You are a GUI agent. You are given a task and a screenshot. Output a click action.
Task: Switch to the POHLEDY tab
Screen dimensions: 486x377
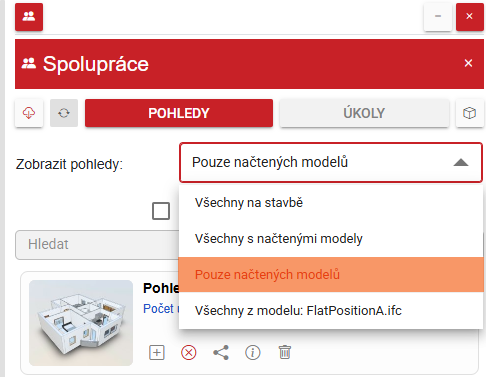tap(179, 113)
